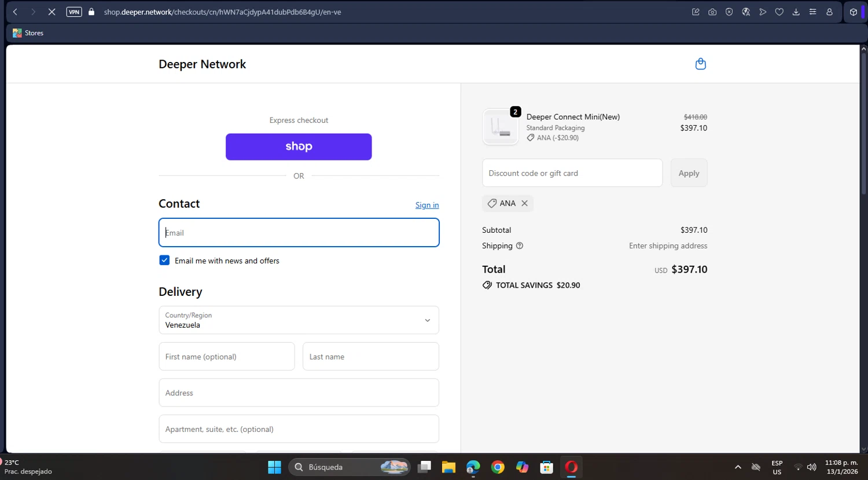The width and height of the screenshot is (868, 480).
Task: Stop page loading with the X icon
Action: (x=52, y=12)
